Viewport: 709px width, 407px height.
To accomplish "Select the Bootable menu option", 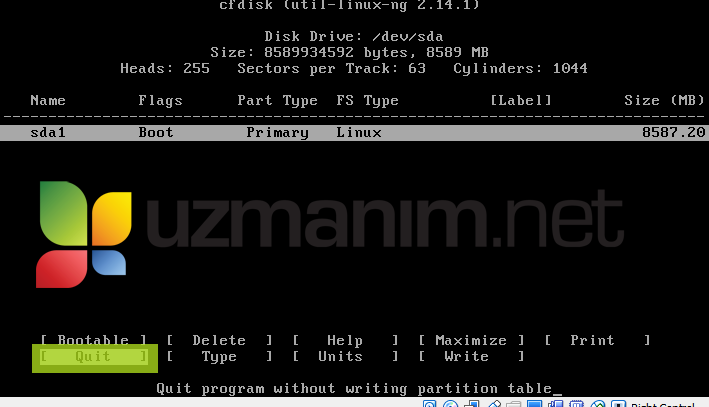I will [94, 340].
